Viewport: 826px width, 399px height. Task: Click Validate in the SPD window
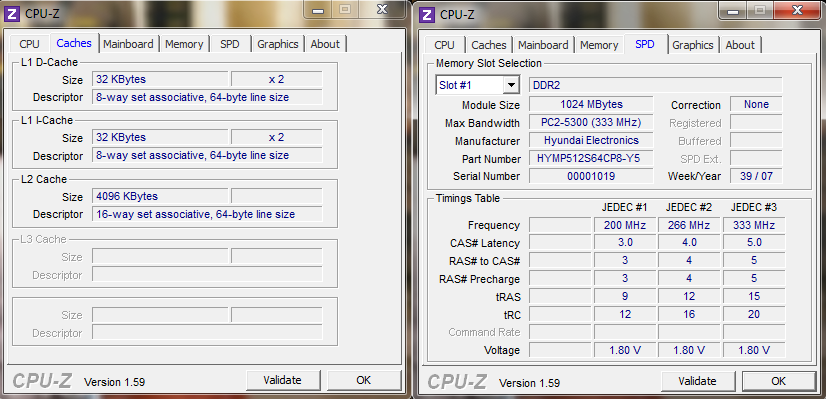(697, 381)
